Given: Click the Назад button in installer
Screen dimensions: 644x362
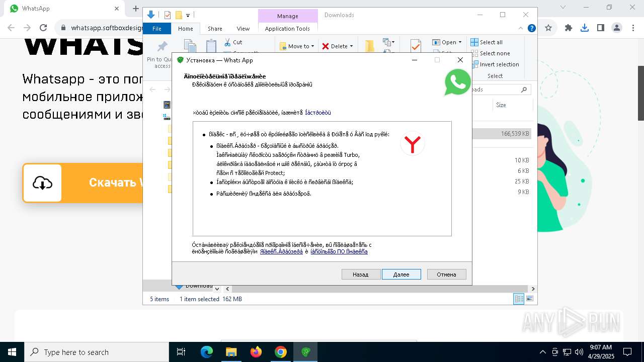Looking at the screenshot, I should coord(360,275).
